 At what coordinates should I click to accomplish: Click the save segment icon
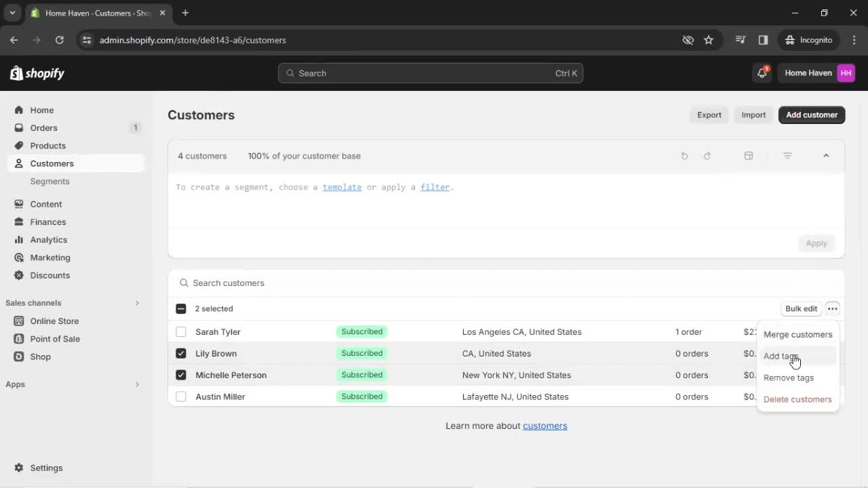pos(749,156)
